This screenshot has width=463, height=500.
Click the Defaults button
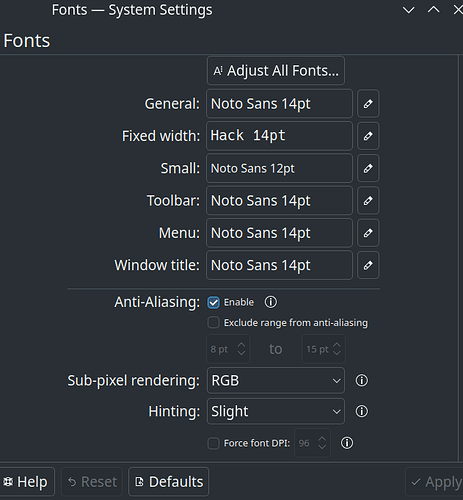169,482
